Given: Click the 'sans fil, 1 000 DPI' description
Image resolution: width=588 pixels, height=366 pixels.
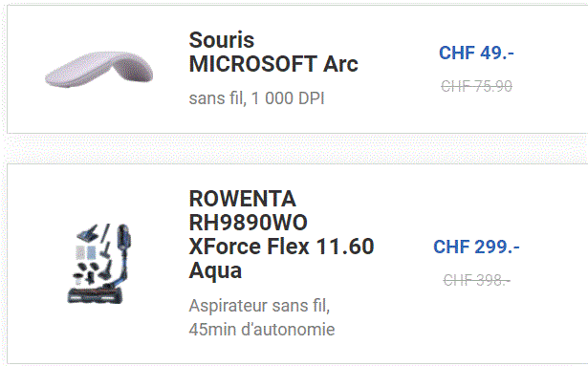Looking at the screenshot, I should (x=256, y=98).
